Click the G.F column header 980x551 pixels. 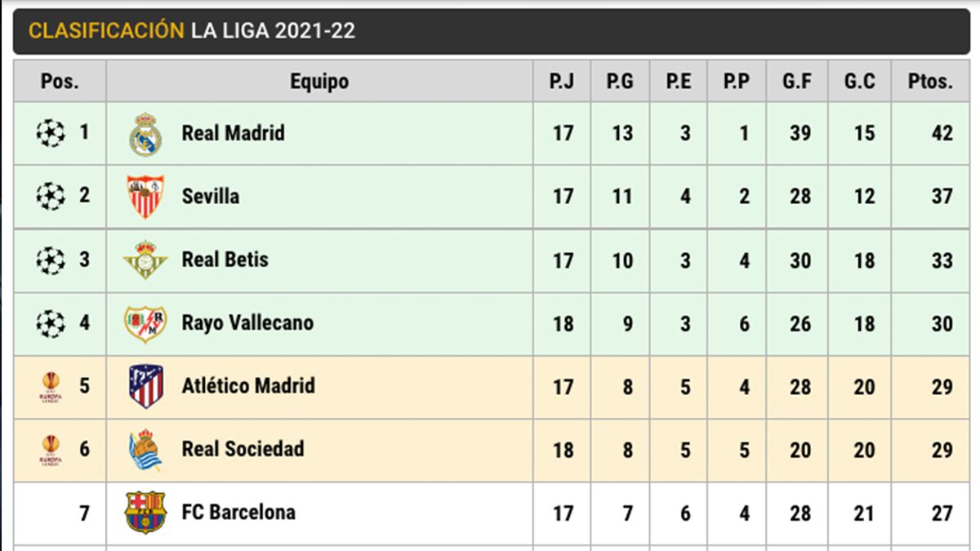pyautogui.click(x=796, y=82)
